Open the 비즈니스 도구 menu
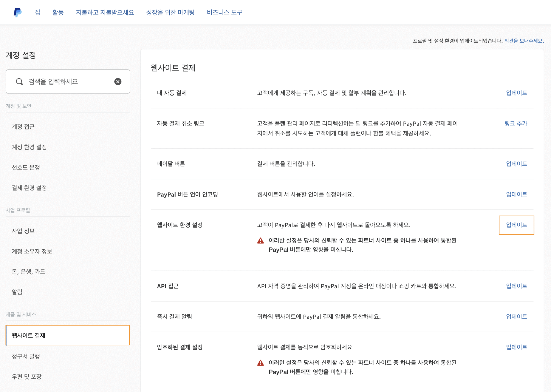 coord(224,12)
